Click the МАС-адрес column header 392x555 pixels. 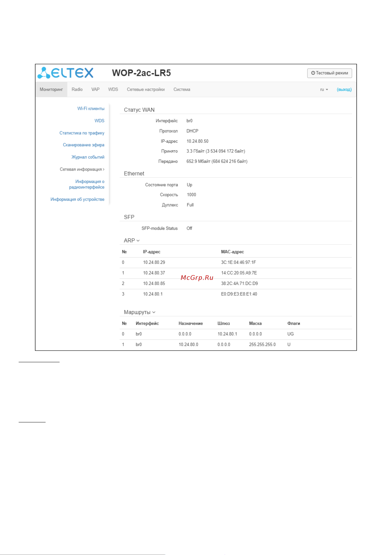point(233,252)
